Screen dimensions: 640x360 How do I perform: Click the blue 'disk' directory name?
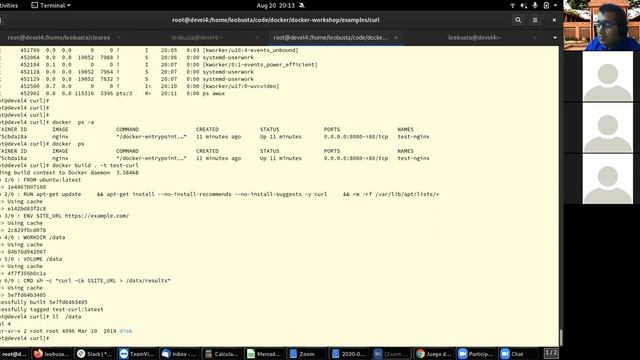click(x=126, y=331)
